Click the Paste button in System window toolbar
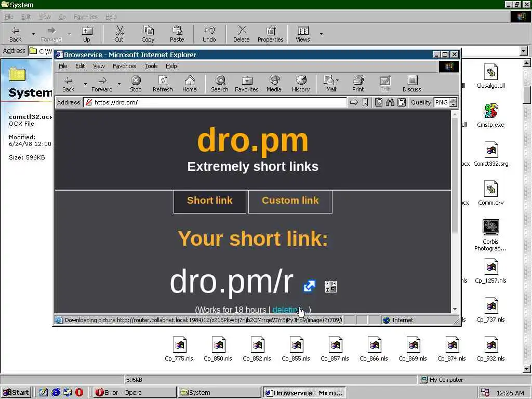Image resolution: width=532 pixels, height=399 pixels. pos(177,34)
